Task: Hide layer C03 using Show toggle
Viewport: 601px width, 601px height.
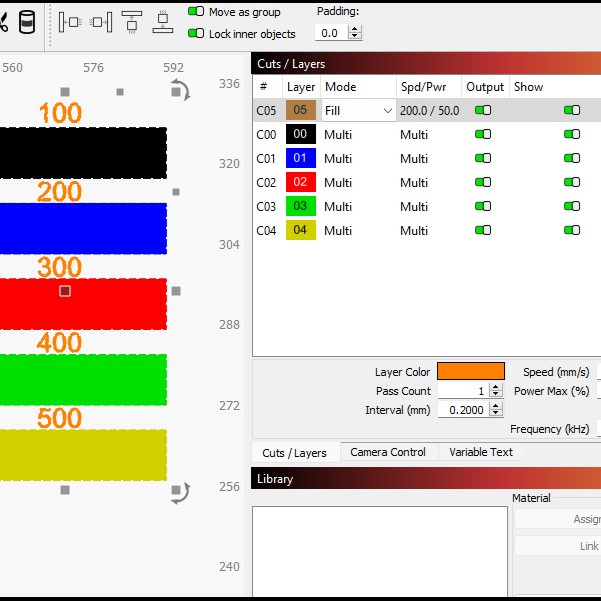Action: pyautogui.click(x=572, y=206)
